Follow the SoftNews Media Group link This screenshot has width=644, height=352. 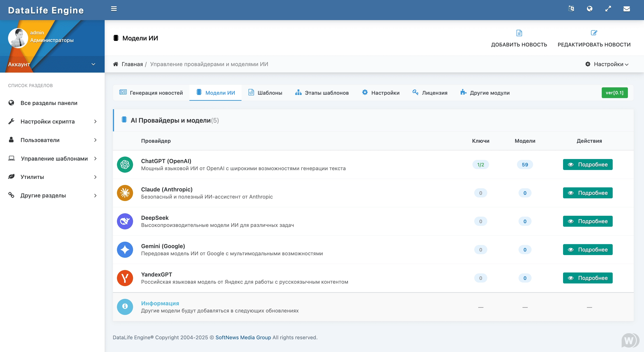243,337
